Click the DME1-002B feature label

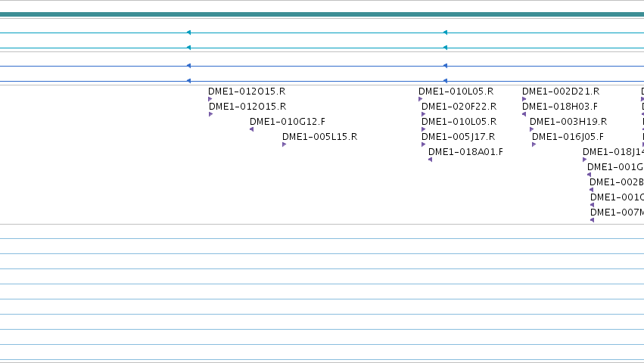click(617, 182)
